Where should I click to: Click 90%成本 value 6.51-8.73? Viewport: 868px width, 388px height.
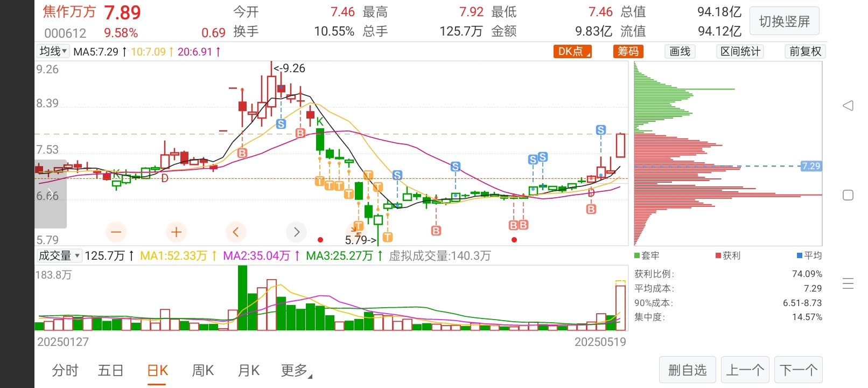802,303
